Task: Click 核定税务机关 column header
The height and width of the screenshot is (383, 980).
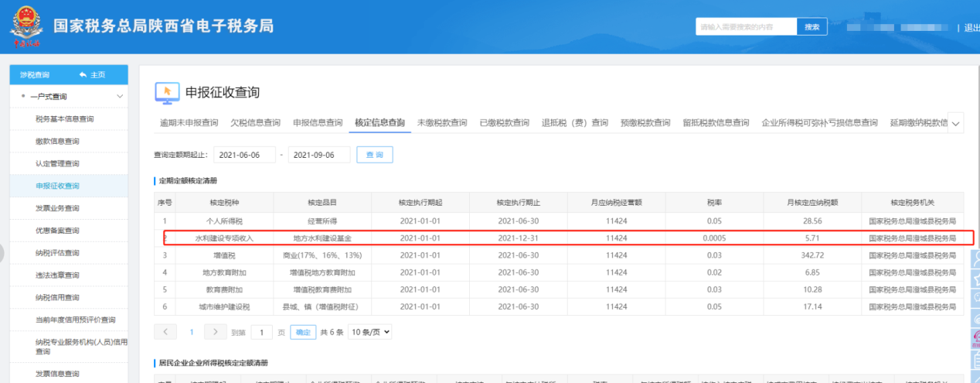Action: [912, 203]
